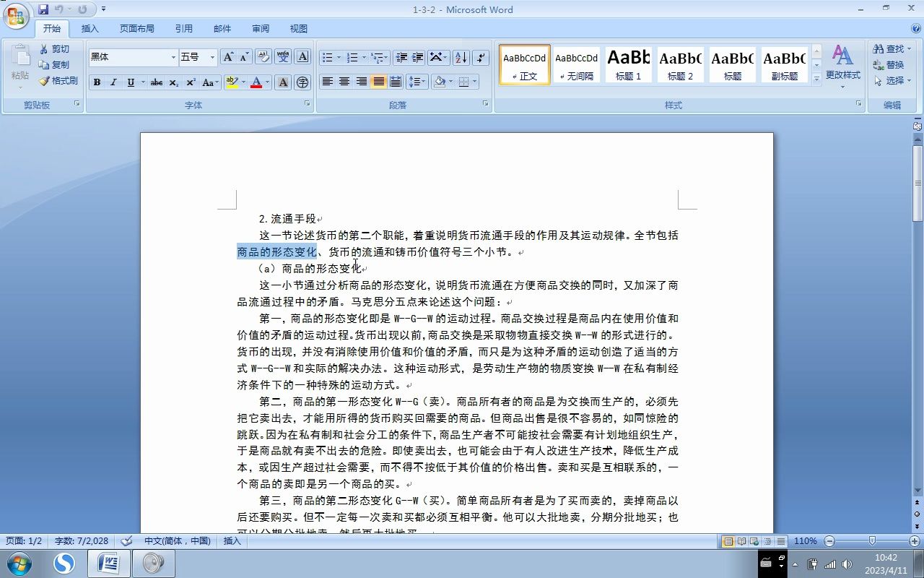This screenshot has width=924, height=578.
Task: Apply subscript formatting
Action: 174,82
